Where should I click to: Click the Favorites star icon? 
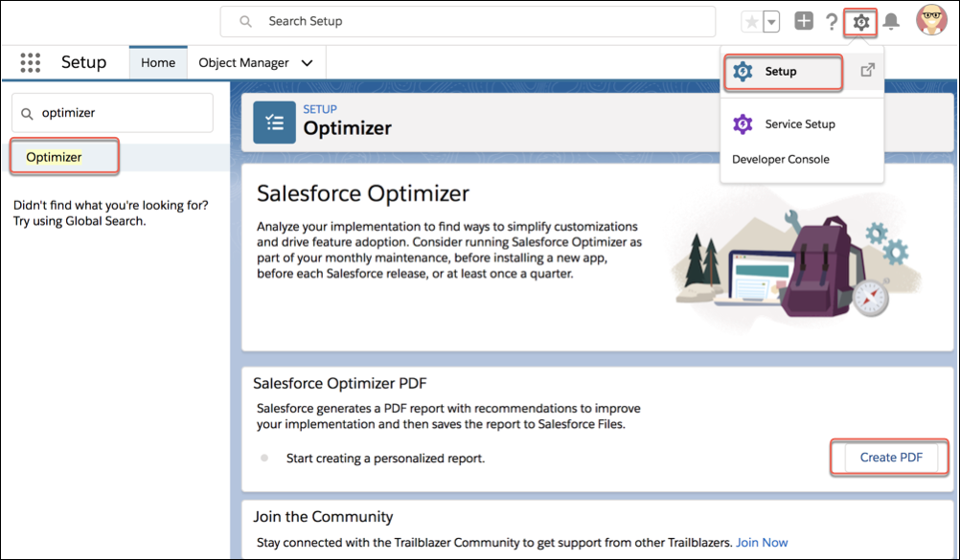[752, 23]
